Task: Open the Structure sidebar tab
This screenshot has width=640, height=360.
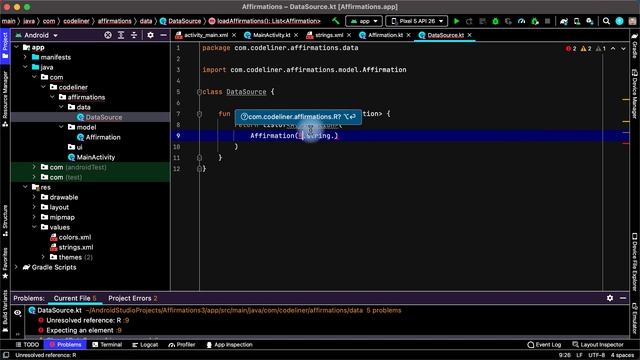Action: click(x=5, y=221)
